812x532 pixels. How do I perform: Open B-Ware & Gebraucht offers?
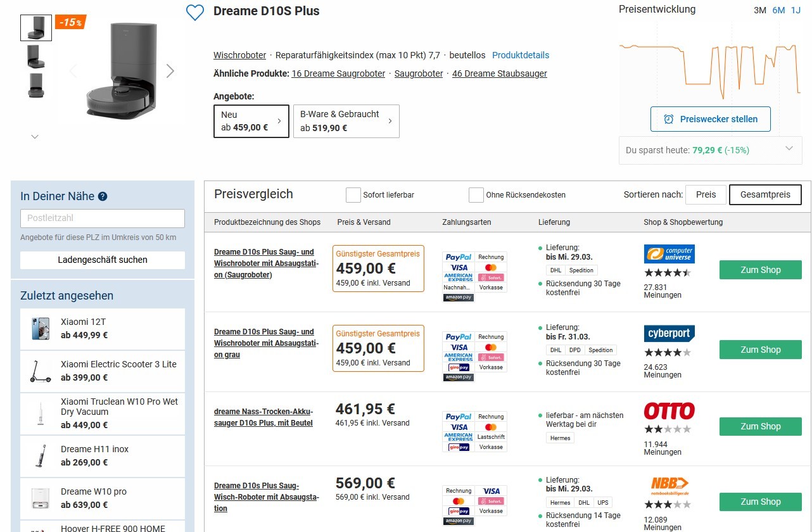(x=346, y=121)
